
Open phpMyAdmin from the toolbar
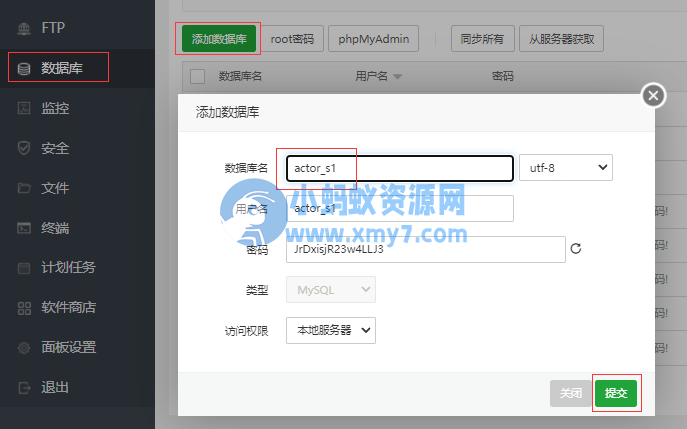click(373, 39)
